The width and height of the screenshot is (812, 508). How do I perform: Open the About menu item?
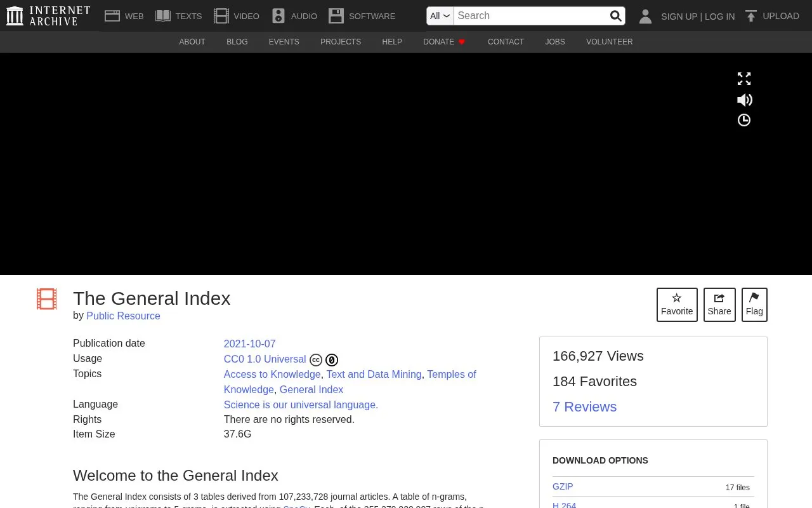click(192, 42)
